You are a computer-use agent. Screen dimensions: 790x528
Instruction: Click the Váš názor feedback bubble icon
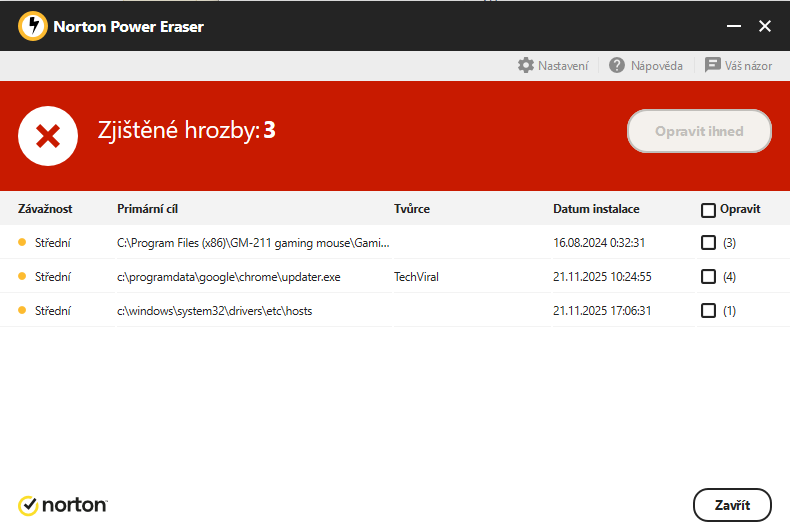[713, 65]
